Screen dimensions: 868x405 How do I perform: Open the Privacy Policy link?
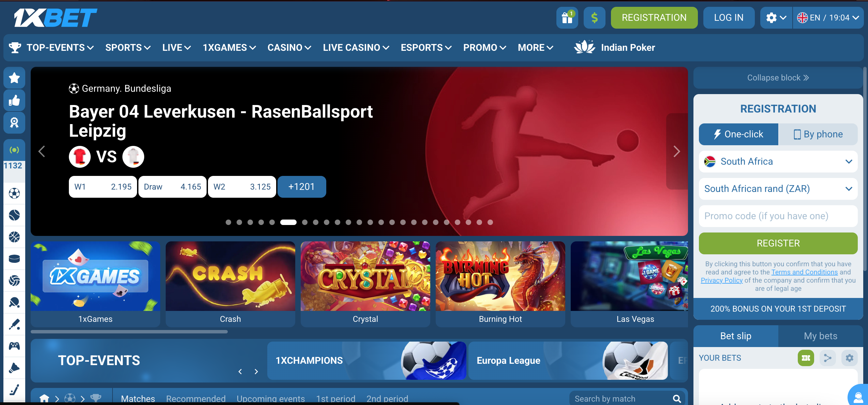[x=722, y=280]
